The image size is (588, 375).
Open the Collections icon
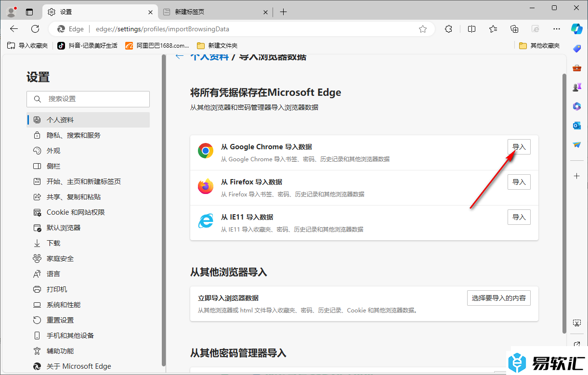(514, 29)
